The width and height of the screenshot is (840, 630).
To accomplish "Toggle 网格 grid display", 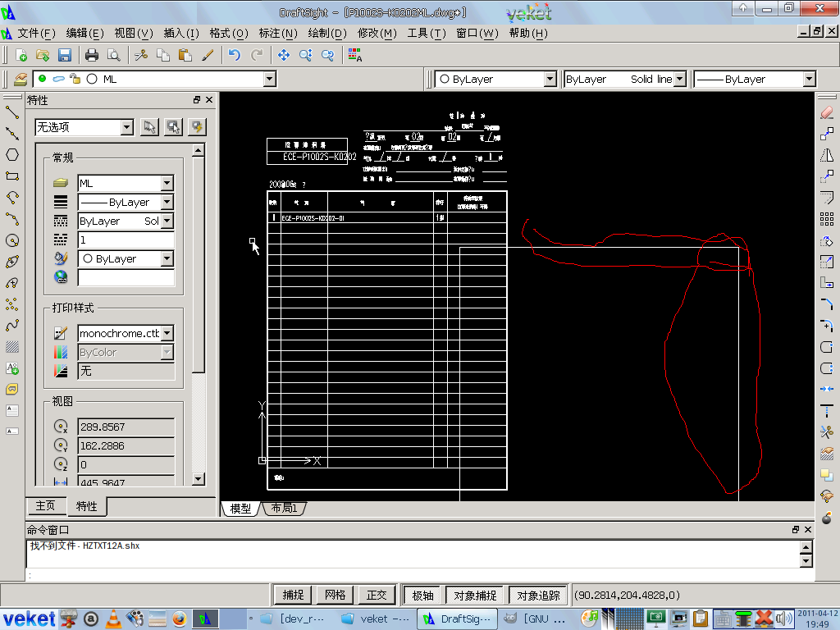I will click(335, 596).
